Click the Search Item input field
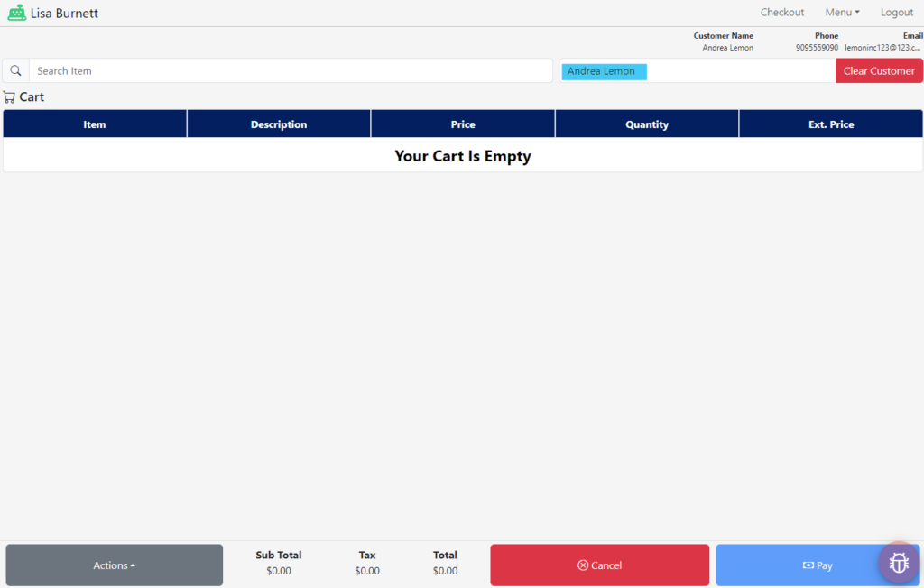Image resolution: width=924 pixels, height=588 pixels. tap(289, 69)
